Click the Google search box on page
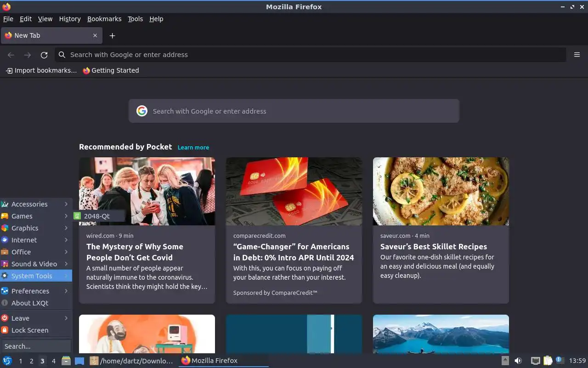 click(x=294, y=111)
